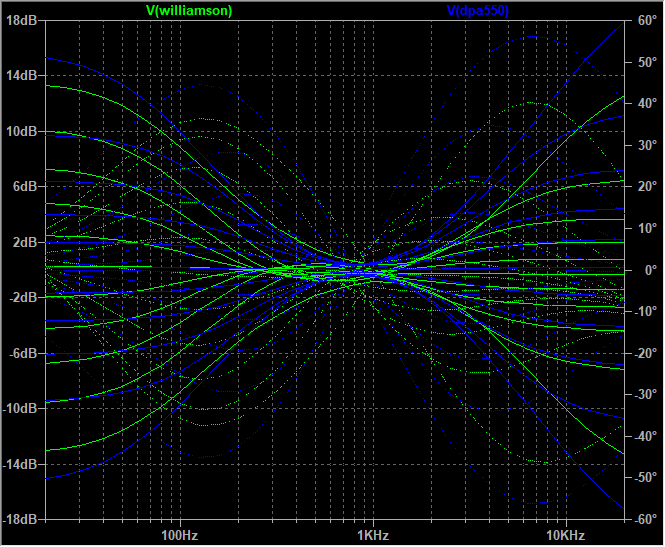Click the -60° phase axis label
This screenshot has width=665, height=547.
click(x=645, y=519)
